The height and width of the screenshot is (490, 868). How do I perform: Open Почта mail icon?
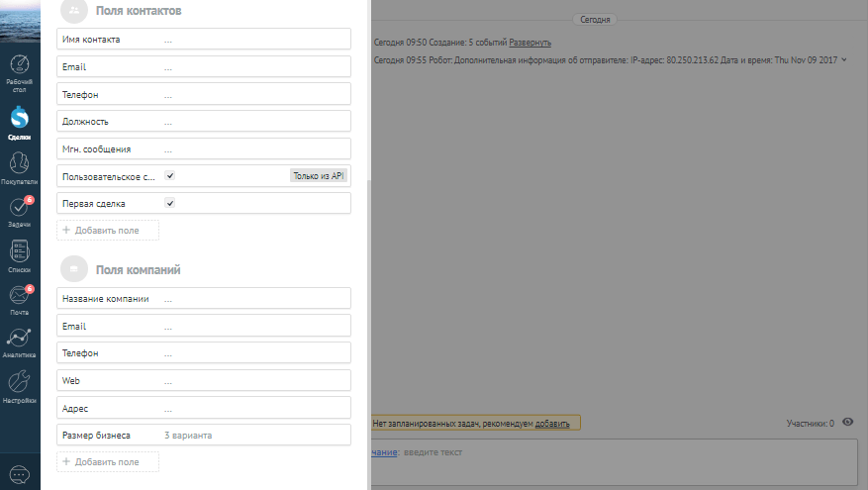(20, 298)
